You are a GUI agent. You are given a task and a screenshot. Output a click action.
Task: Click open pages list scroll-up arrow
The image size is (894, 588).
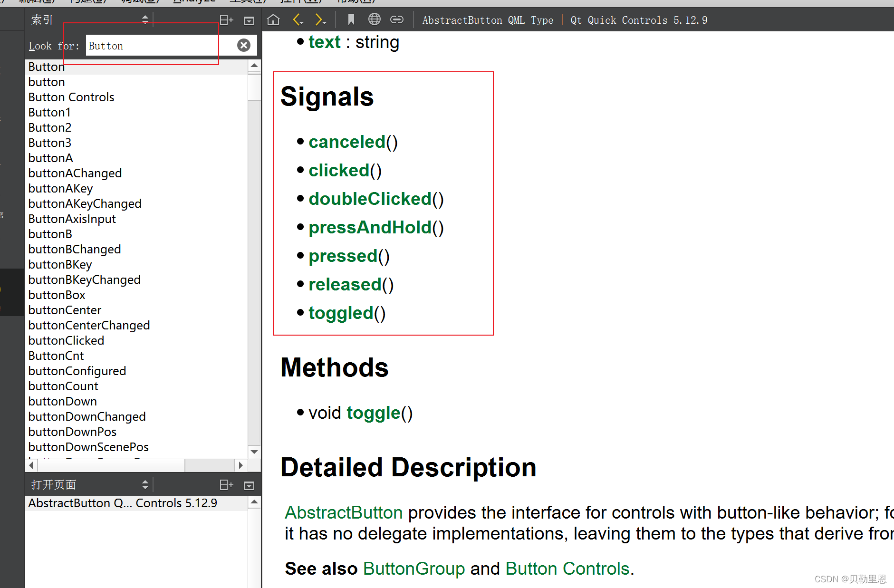(x=254, y=502)
